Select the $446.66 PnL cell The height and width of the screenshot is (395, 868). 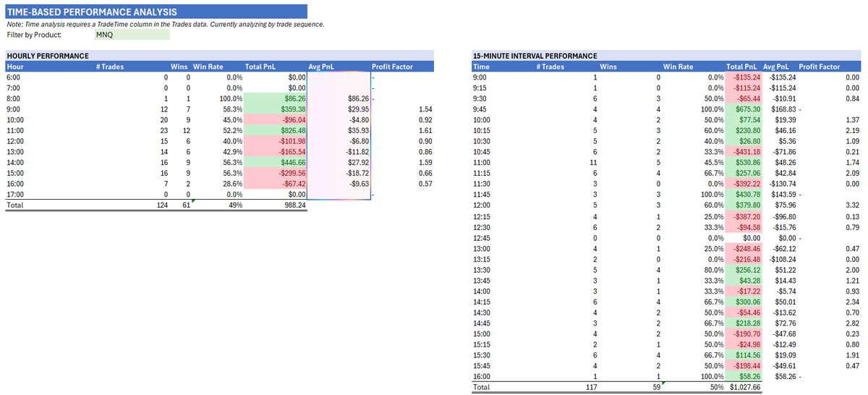pyautogui.click(x=276, y=163)
